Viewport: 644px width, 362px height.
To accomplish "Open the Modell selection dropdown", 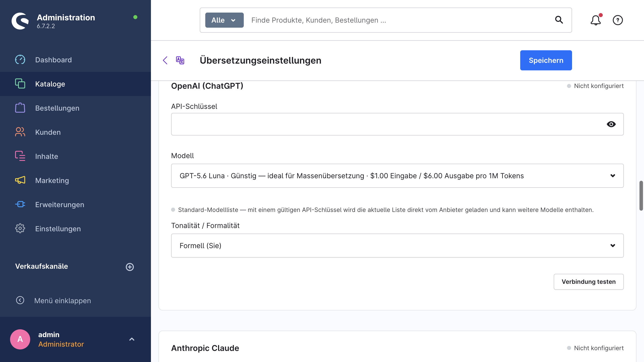I will pos(397,176).
